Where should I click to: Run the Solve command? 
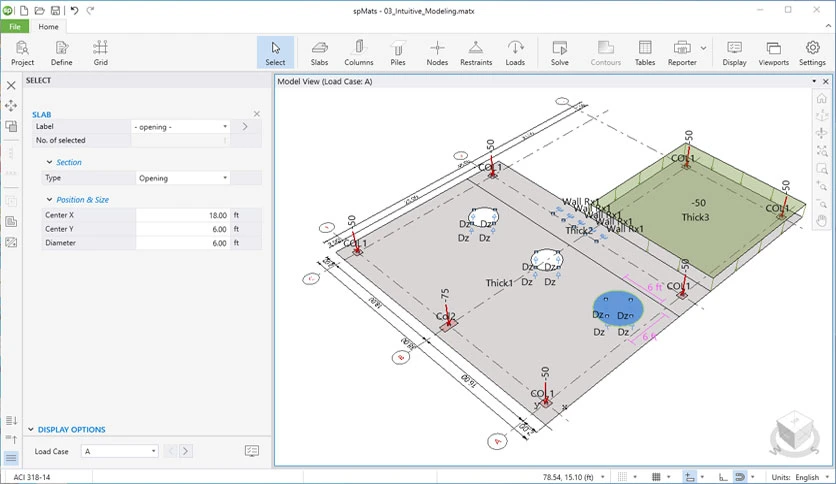[559, 53]
